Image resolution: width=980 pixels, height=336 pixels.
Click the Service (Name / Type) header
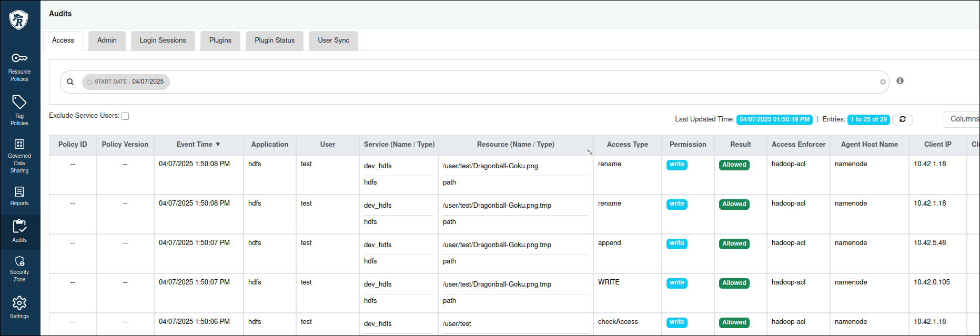[399, 145]
